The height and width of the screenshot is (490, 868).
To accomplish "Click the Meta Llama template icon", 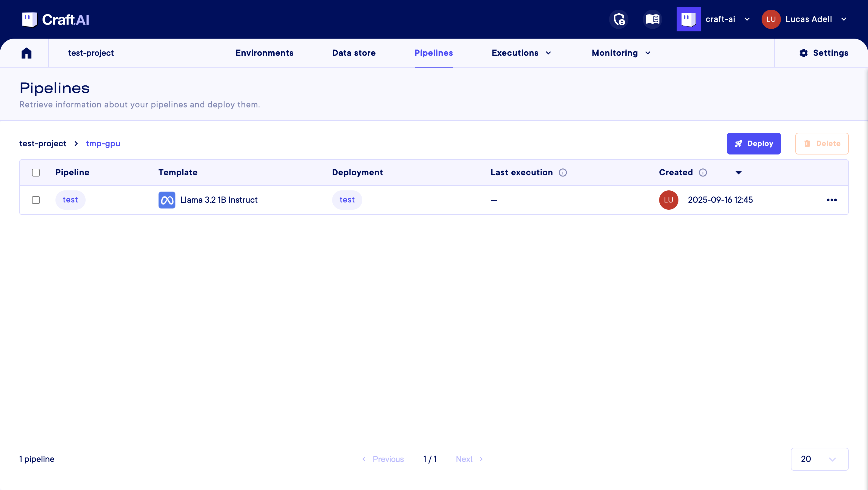I will (x=167, y=200).
